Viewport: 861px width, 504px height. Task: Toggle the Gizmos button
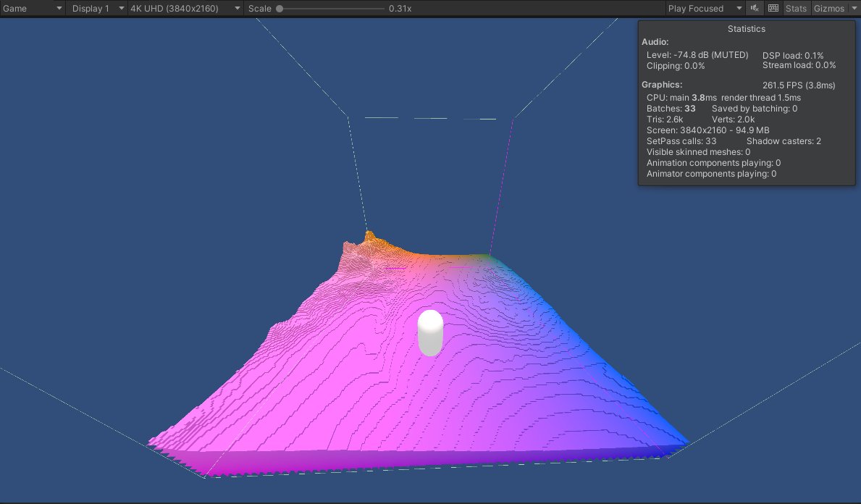click(x=828, y=8)
